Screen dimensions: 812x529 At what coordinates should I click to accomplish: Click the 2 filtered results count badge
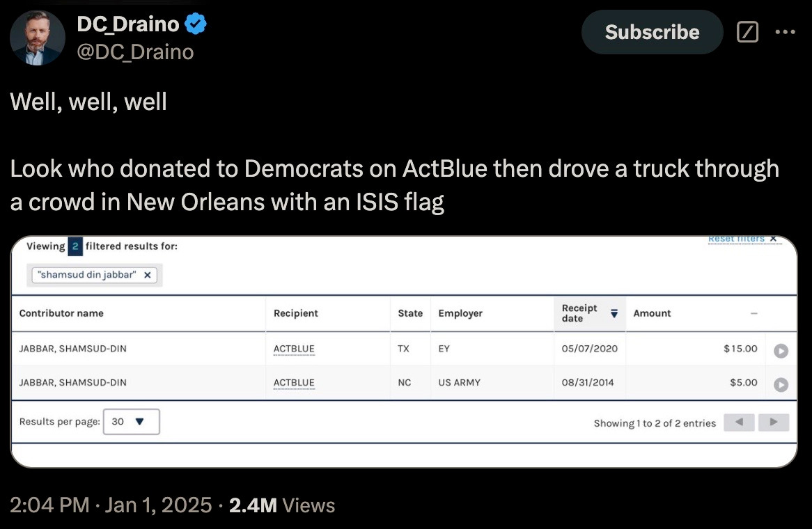(x=75, y=246)
